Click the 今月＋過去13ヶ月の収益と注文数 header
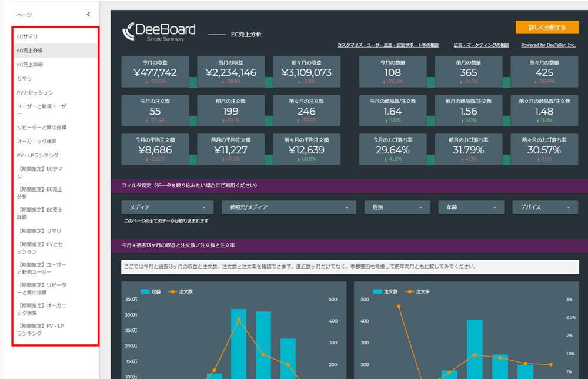588x379 pixels. [x=349, y=246]
